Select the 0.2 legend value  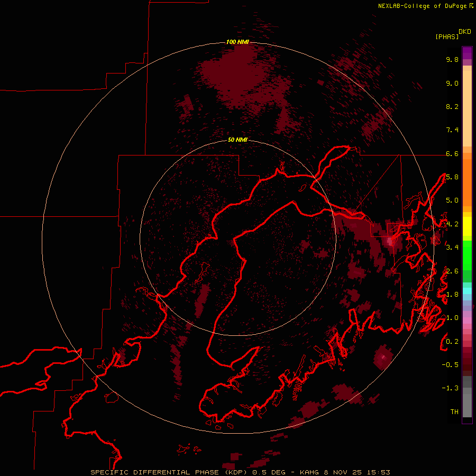[452, 341]
